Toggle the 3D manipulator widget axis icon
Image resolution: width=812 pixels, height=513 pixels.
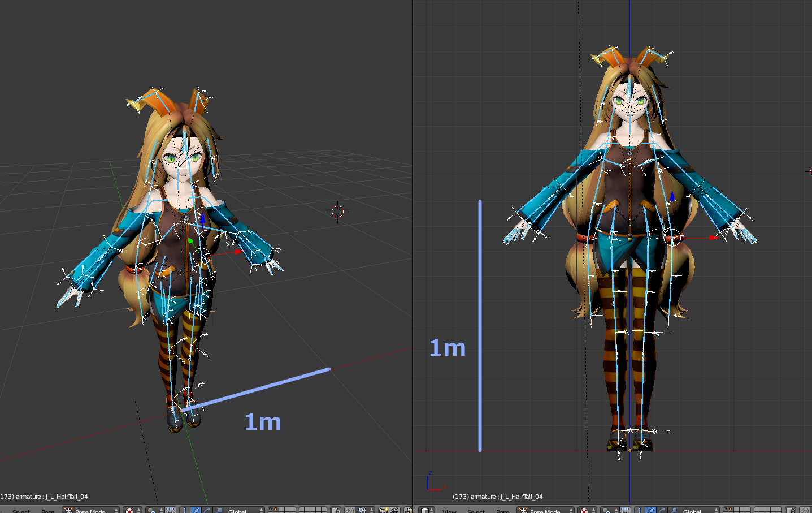click(185, 510)
